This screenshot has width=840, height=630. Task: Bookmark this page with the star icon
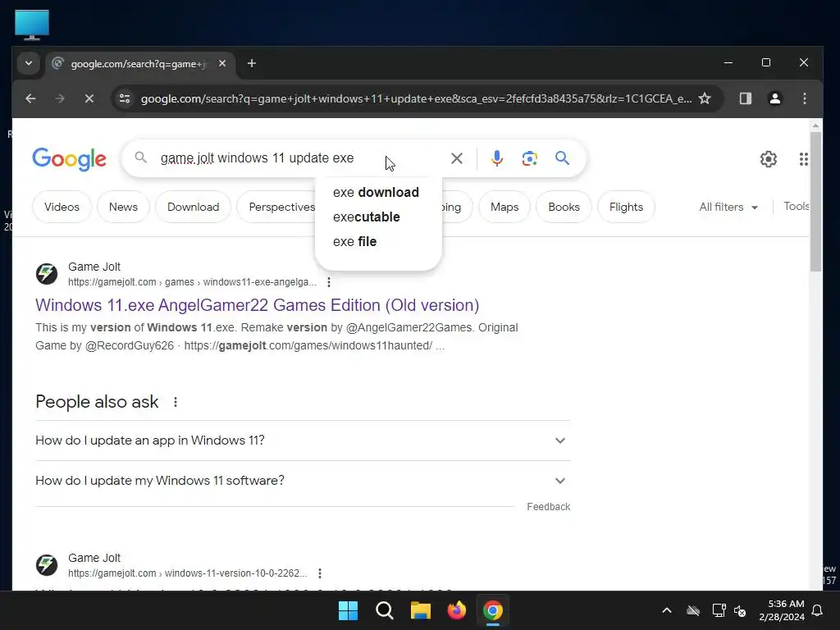pyautogui.click(x=705, y=98)
